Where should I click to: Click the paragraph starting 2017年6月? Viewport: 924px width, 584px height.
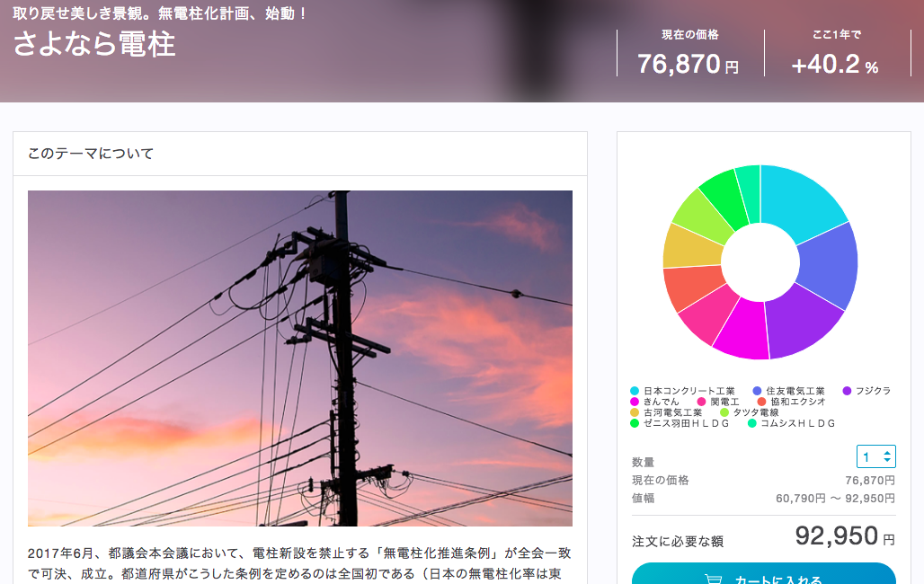tap(300, 563)
